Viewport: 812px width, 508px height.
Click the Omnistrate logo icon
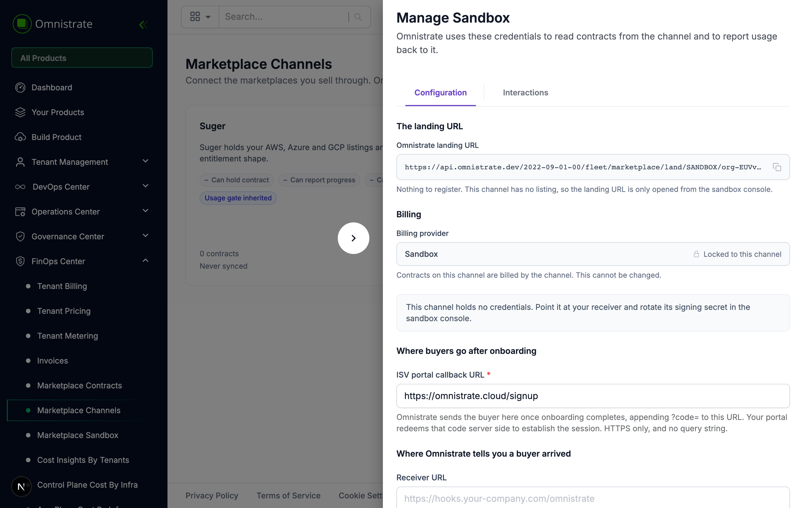coord(22,24)
